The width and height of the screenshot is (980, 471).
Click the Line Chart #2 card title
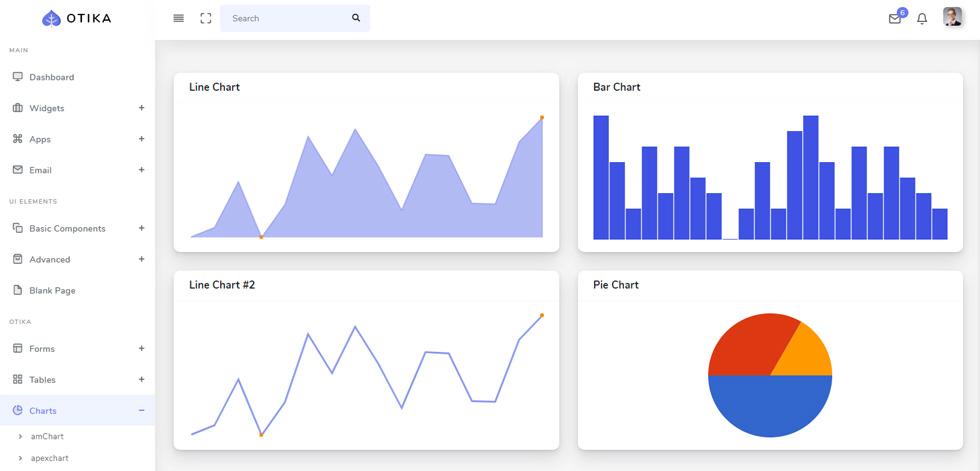coord(222,285)
